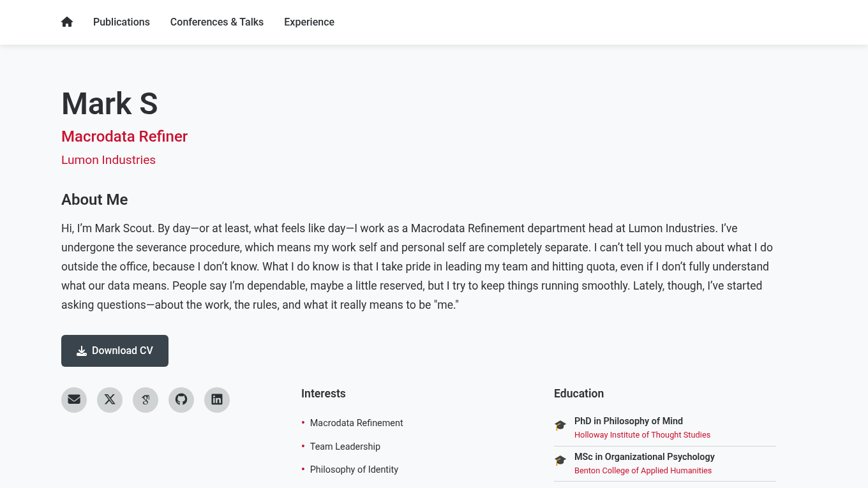Open Mark's X (Twitter) profile icon
The width and height of the screenshot is (868, 488).
pos(110,399)
